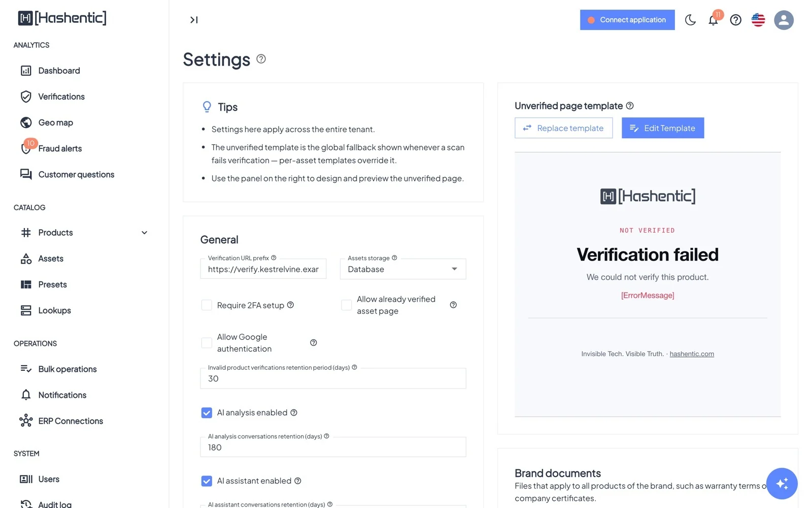Show help for Require 2FA setup
The width and height of the screenshot is (812, 508).
tap(290, 305)
